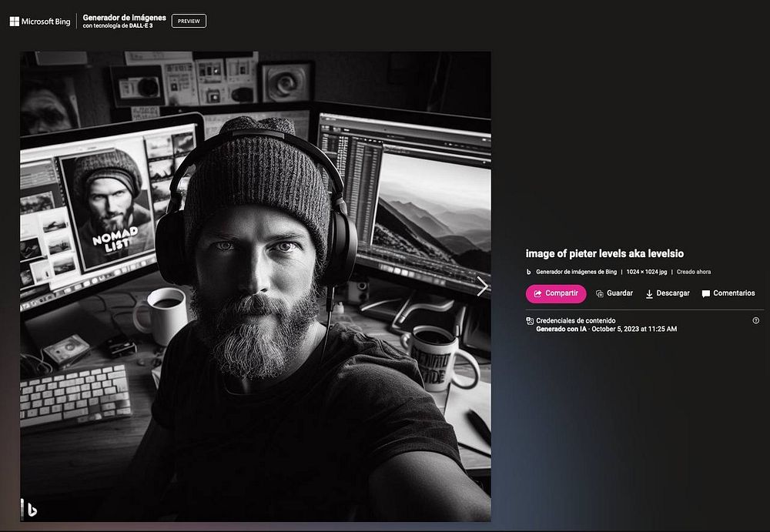Download the image with Descargar

(668, 293)
